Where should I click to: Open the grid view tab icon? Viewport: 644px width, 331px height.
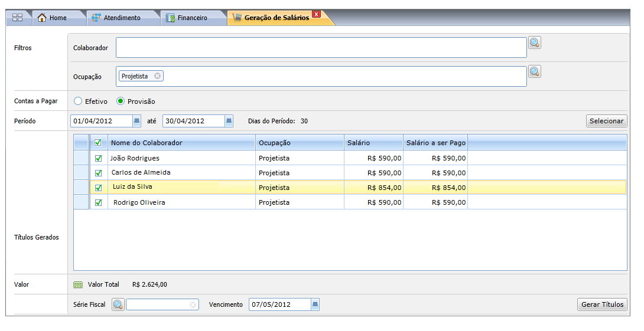pyautogui.click(x=18, y=18)
